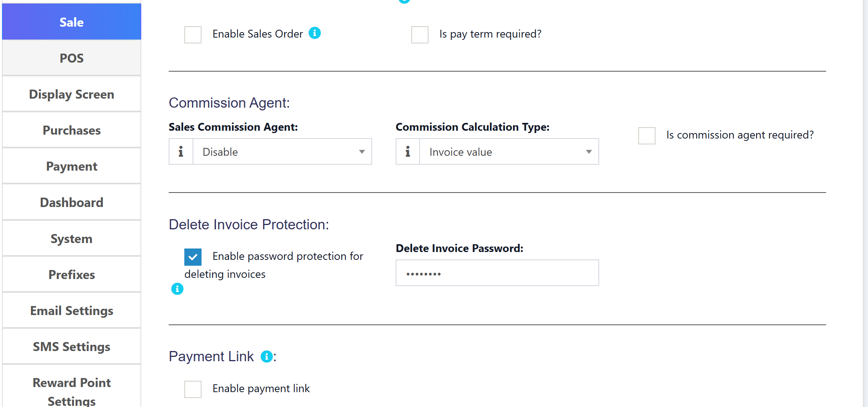Open the Commission Calculation Type dropdown
The height and width of the screenshot is (407, 868).
click(509, 151)
